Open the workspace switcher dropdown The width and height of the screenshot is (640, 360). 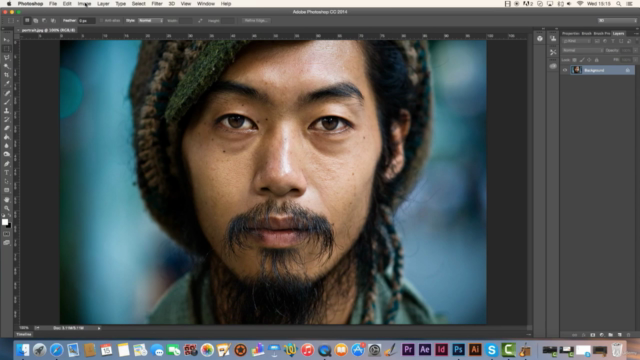tap(617, 20)
